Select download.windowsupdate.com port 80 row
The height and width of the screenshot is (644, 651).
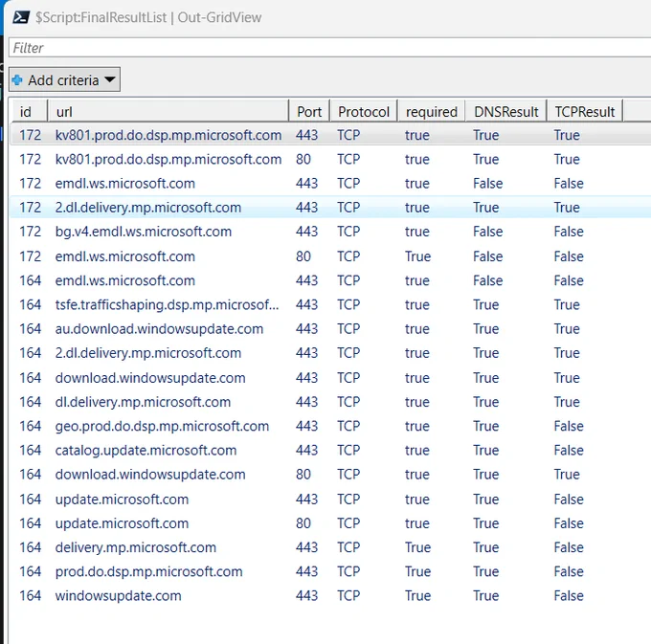[x=330, y=475]
